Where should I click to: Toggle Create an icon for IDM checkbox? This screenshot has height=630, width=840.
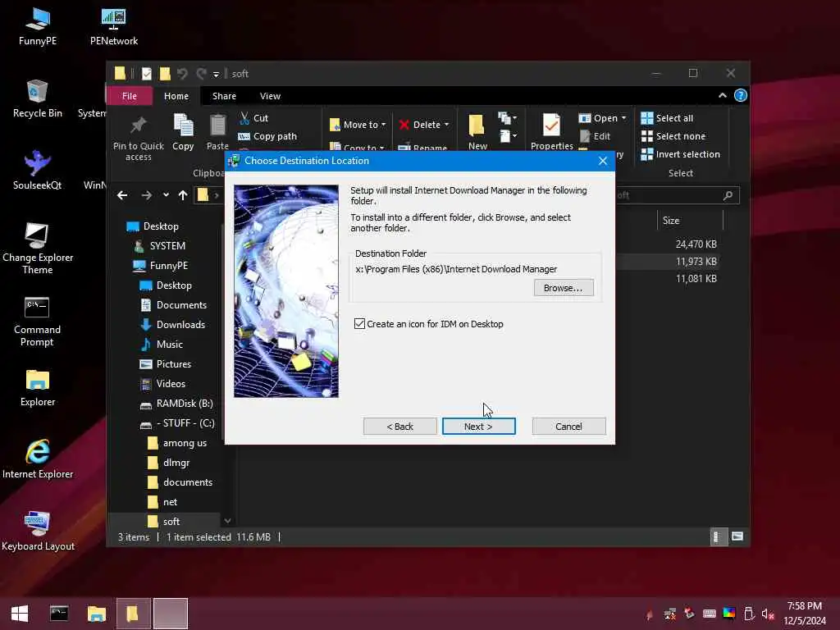(359, 323)
